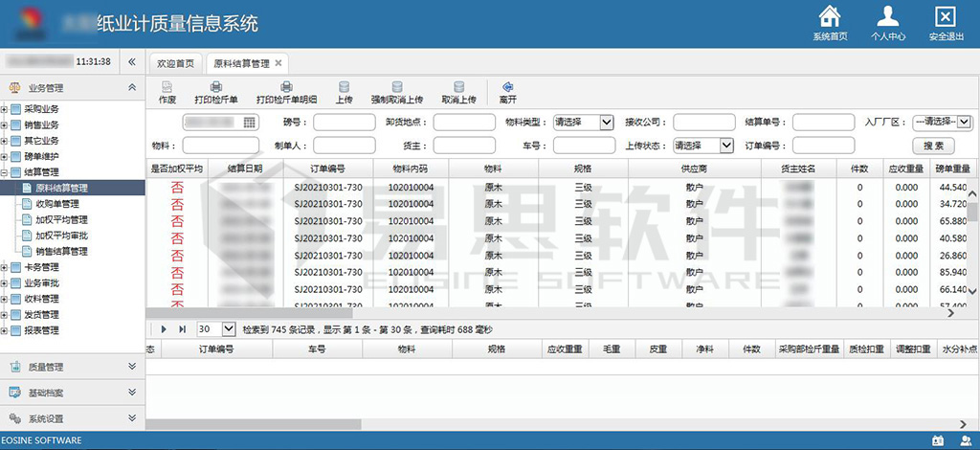980x450 pixels.
Task: Click the 作废 void document icon
Action: [x=167, y=87]
